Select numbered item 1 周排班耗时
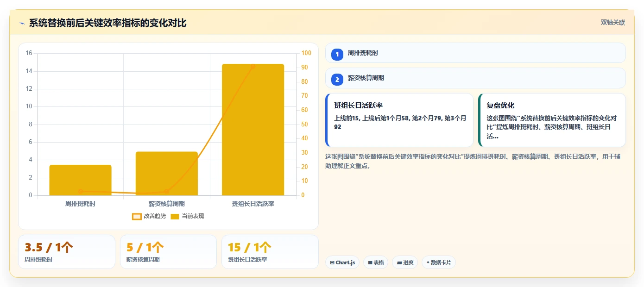Viewport: 644px width, 287px height. (475, 53)
